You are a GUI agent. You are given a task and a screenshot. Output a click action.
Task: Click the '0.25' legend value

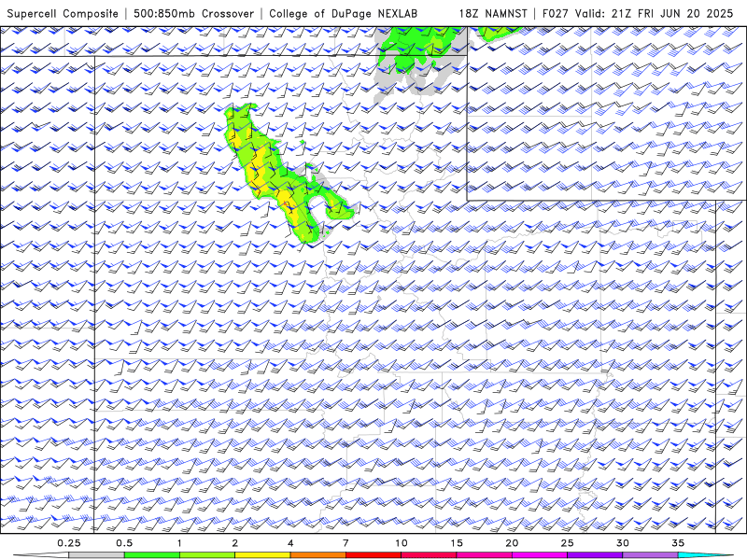[x=69, y=543]
